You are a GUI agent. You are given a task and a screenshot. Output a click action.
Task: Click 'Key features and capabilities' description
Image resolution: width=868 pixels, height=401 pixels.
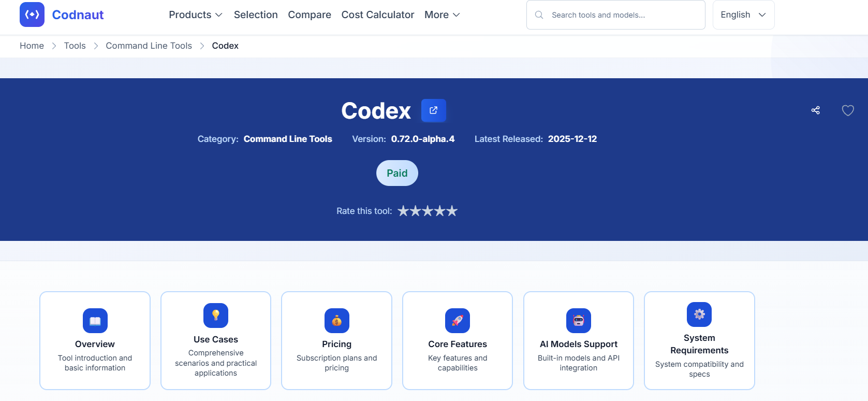point(458,363)
